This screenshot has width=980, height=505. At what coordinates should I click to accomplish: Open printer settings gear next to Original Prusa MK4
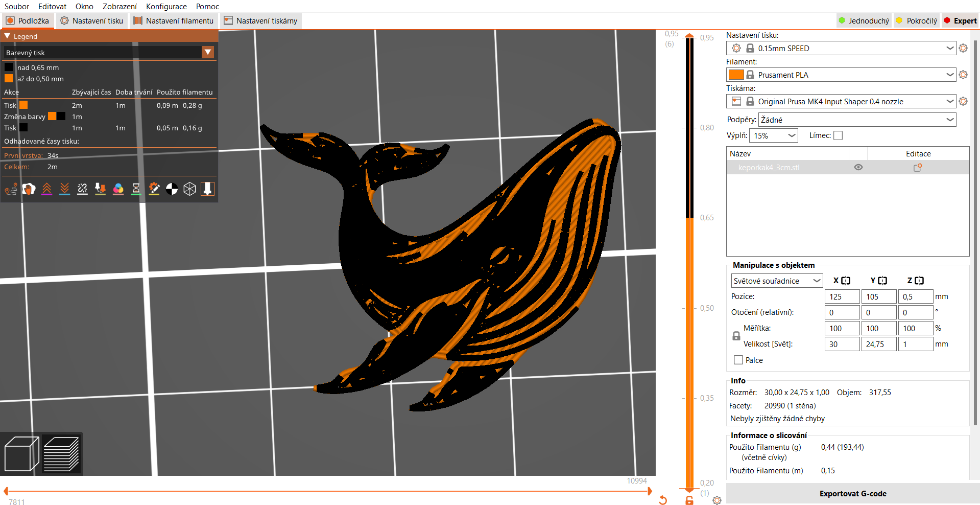[963, 101]
